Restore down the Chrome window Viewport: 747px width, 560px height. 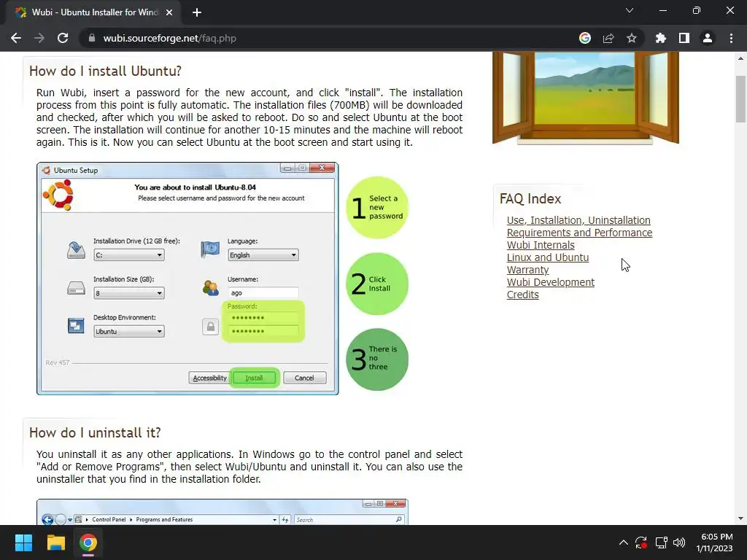point(697,10)
